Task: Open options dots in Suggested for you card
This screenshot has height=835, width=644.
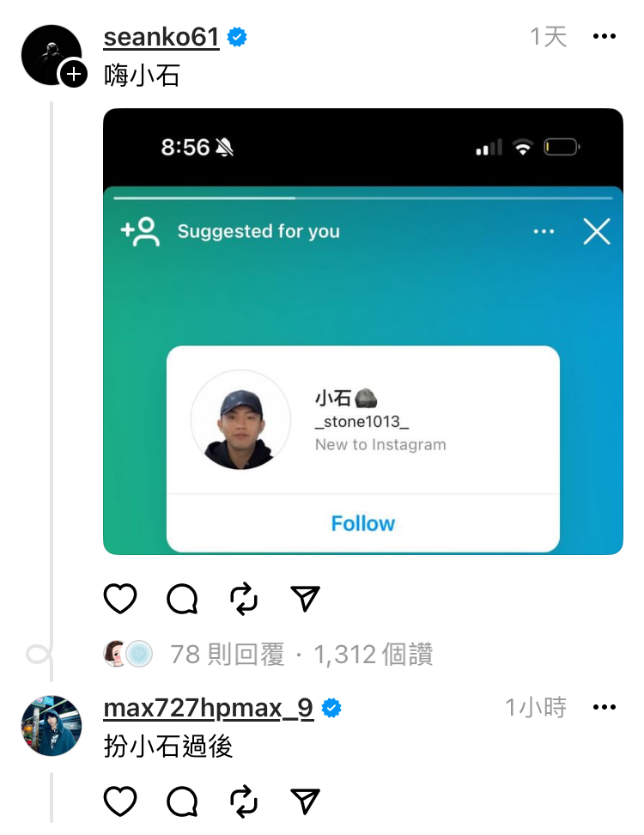Action: [x=544, y=232]
